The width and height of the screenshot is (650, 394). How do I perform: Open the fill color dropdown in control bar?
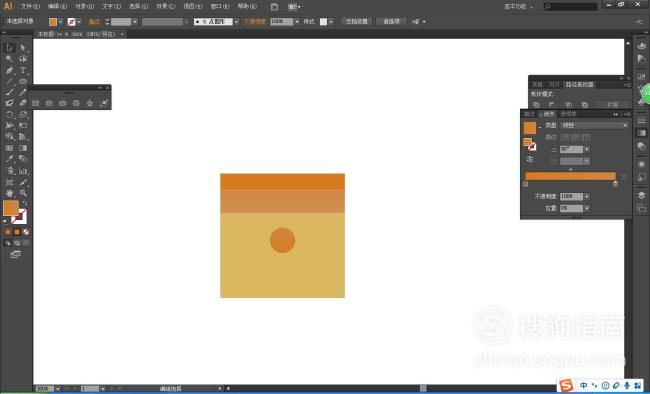click(61, 22)
